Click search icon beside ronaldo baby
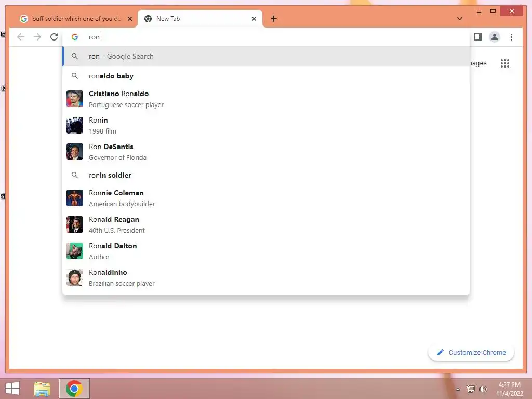This screenshot has height=399, width=532. pyautogui.click(x=75, y=76)
